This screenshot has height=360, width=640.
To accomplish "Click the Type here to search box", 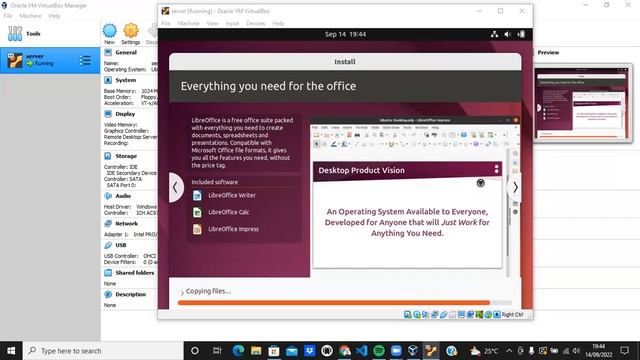I will tap(103, 351).
